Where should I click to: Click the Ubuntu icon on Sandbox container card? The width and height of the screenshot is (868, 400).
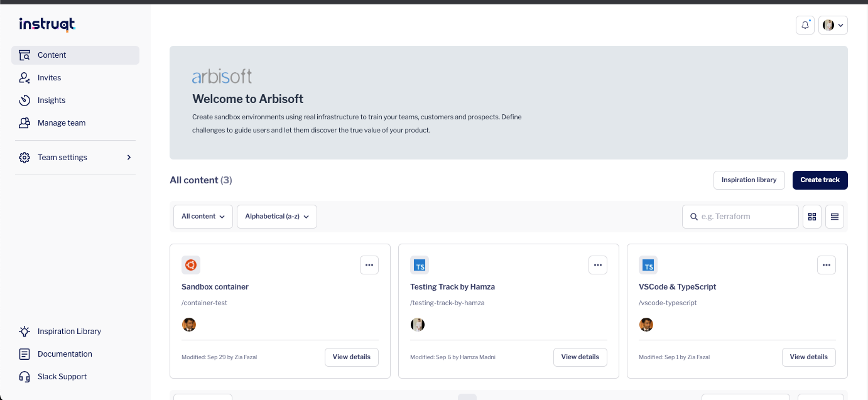190,265
